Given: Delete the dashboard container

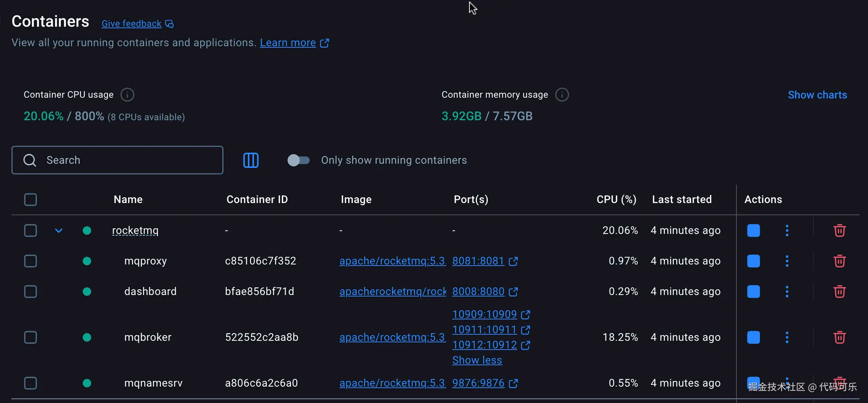Looking at the screenshot, I should (x=839, y=292).
